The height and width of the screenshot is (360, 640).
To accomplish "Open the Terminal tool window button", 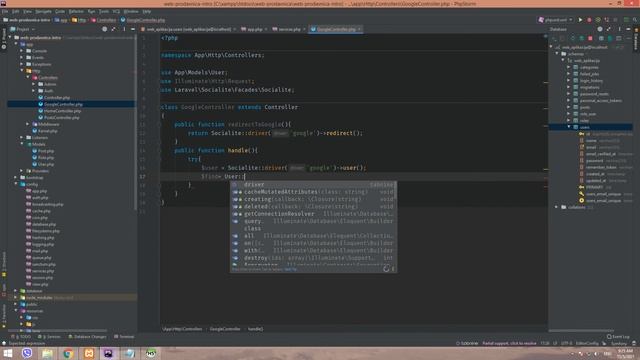I will tap(124, 337).
